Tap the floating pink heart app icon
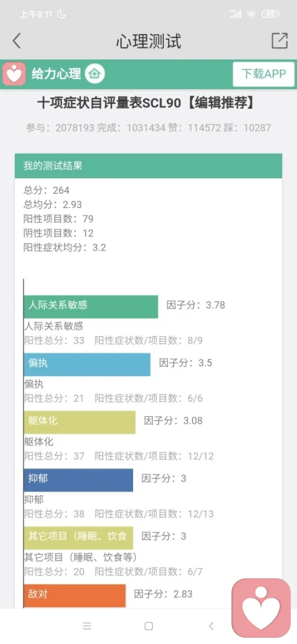Viewport: 297px width, 644px height. tap(261, 608)
